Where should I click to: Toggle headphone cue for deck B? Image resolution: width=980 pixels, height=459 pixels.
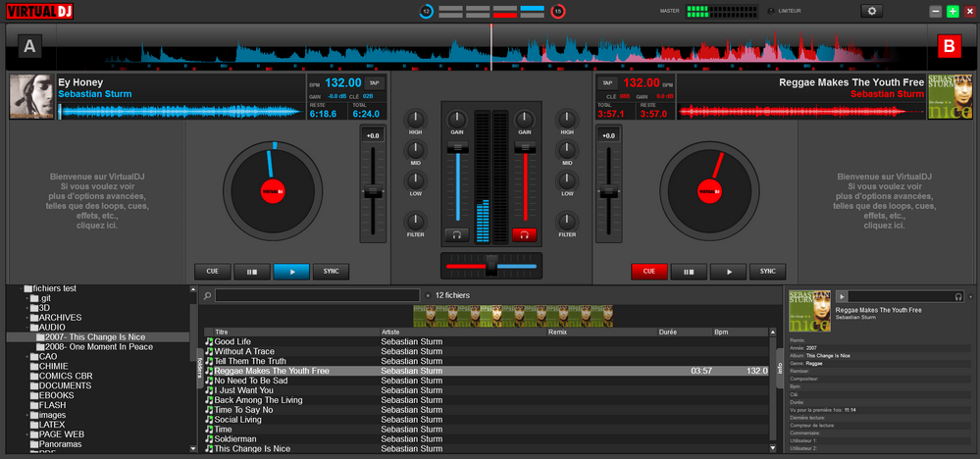[525, 234]
